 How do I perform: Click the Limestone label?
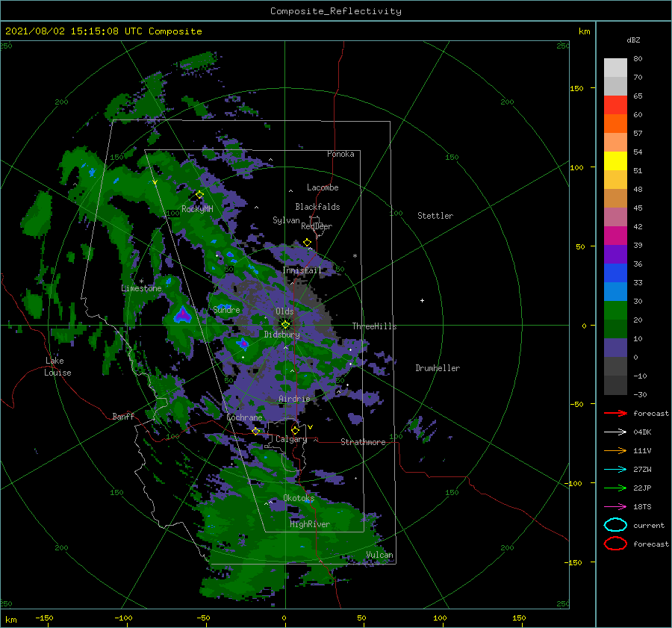141,288
